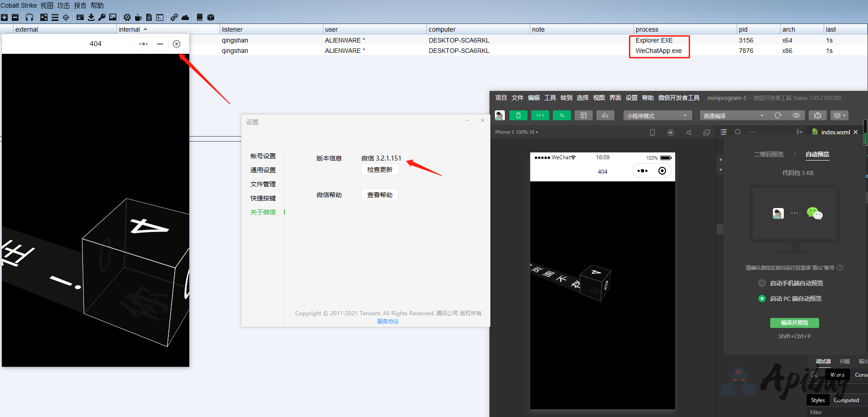Click the crosshair targets icon in Cobalt Strike toolbar
This screenshot has width=868, height=417.
pyautogui.click(x=66, y=17)
